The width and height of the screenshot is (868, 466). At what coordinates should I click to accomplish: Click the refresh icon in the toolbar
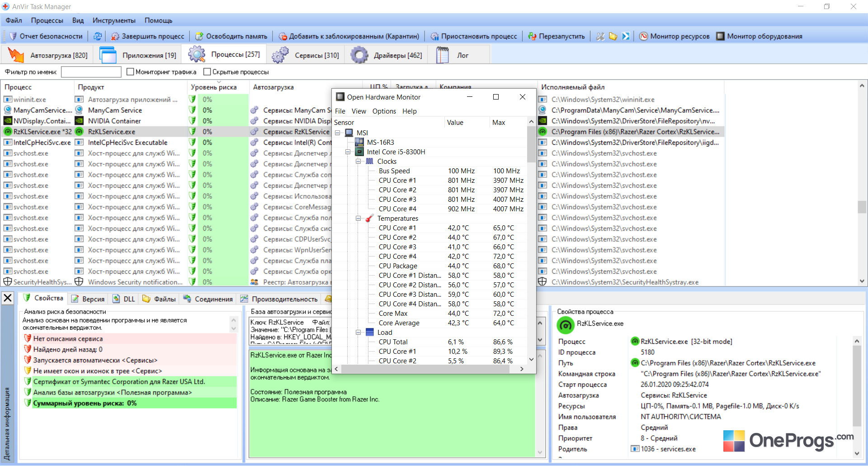[98, 36]
